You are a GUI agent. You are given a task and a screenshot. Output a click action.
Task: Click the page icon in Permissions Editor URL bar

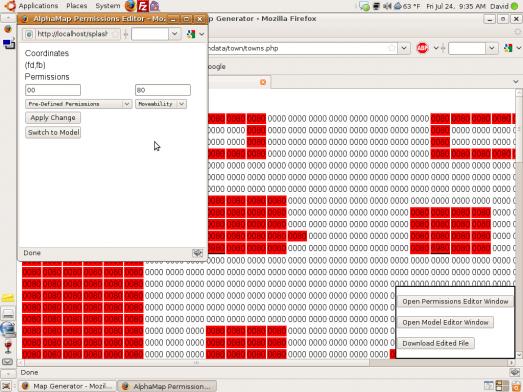pyautogui.click(x=29, y=34)
